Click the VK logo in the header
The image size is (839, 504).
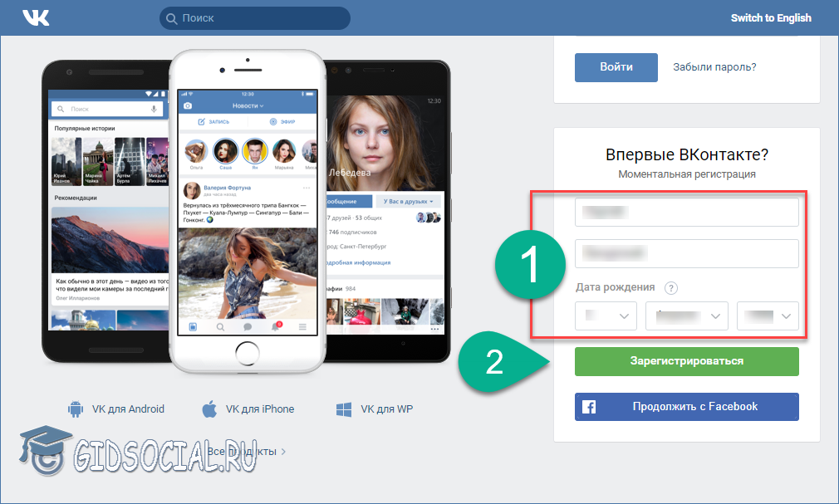point(36,17)
